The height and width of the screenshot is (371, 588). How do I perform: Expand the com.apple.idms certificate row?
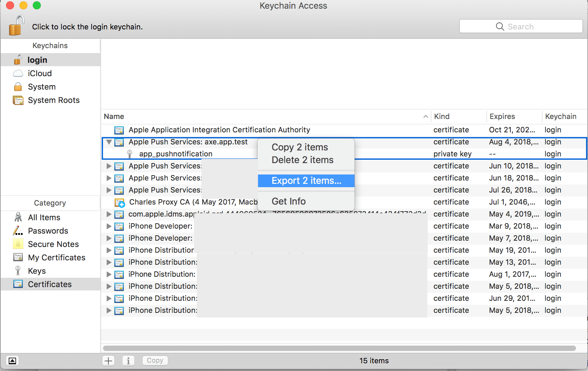(109, 214)
